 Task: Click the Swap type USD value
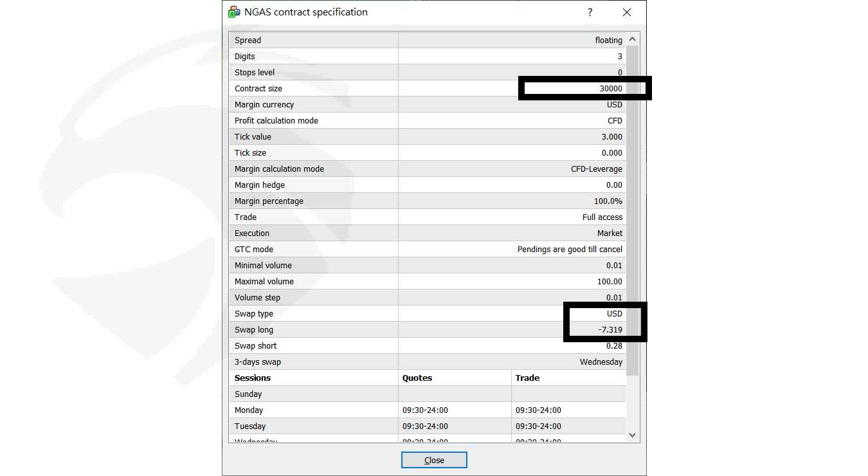[x=614, y=314]
